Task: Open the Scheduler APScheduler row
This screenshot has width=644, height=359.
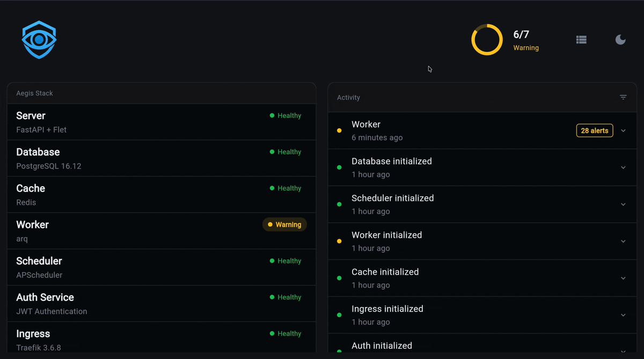Action: point(161,267)
